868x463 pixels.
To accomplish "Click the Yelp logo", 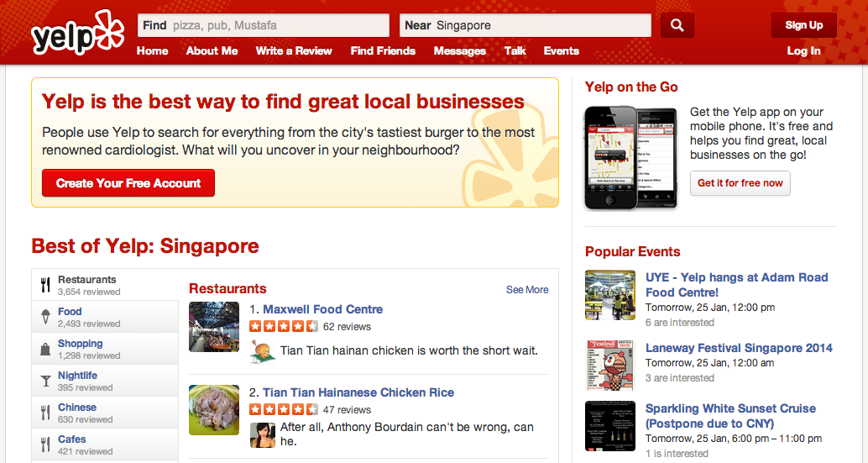I will [x=77, y=32].
